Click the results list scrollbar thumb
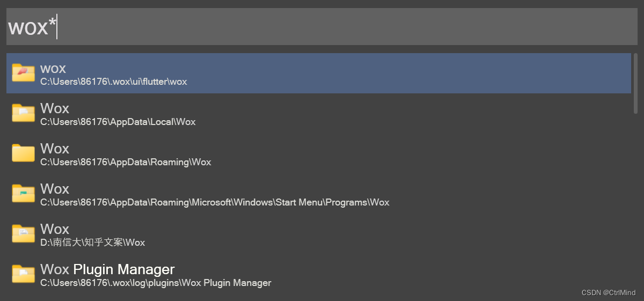644x301 pixels. [x=635, y=83]
